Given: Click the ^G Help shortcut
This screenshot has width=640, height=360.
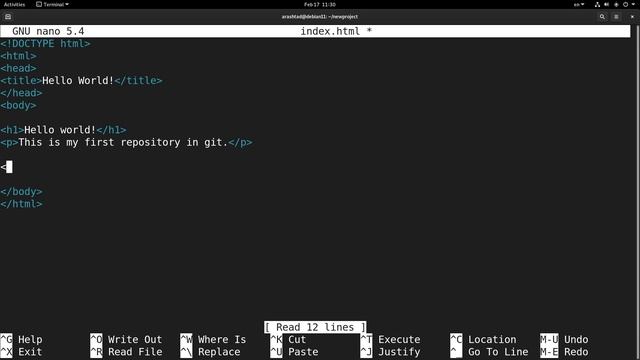Looking at the screenshot, I should click(21, 339).
